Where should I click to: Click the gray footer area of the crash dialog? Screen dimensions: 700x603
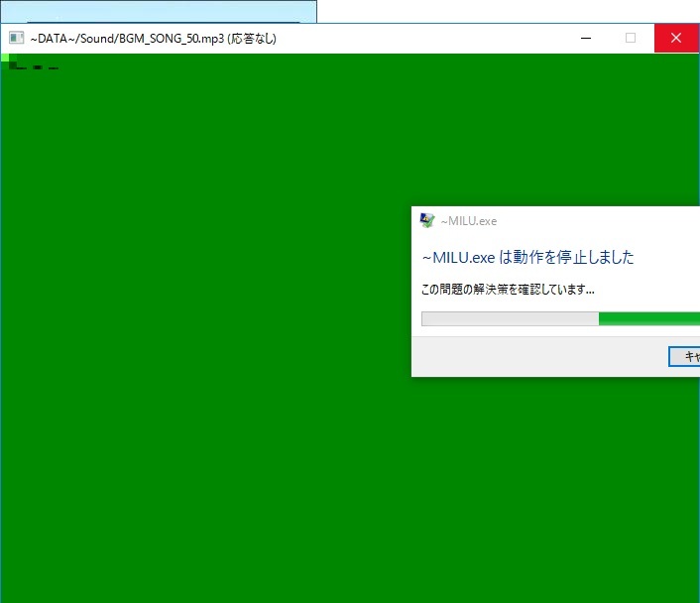click(535, 357)
